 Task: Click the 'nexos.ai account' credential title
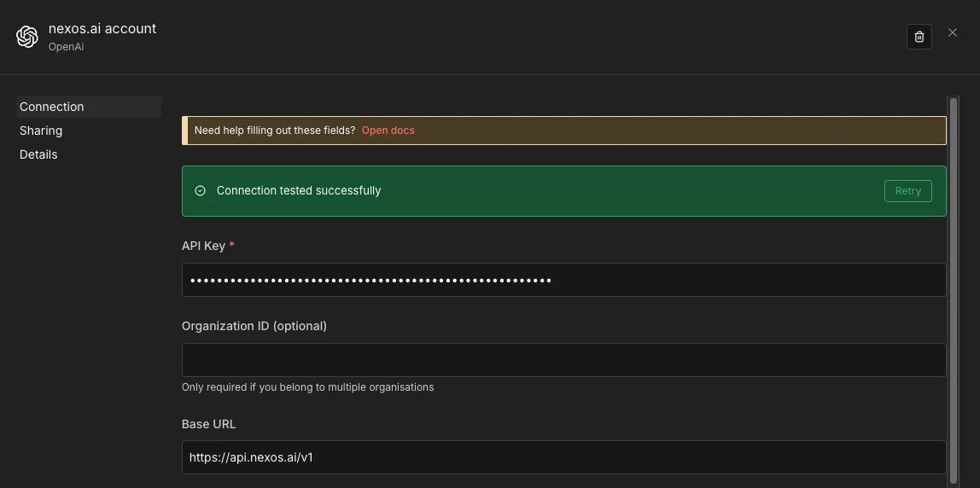click(x=102, y=29)
